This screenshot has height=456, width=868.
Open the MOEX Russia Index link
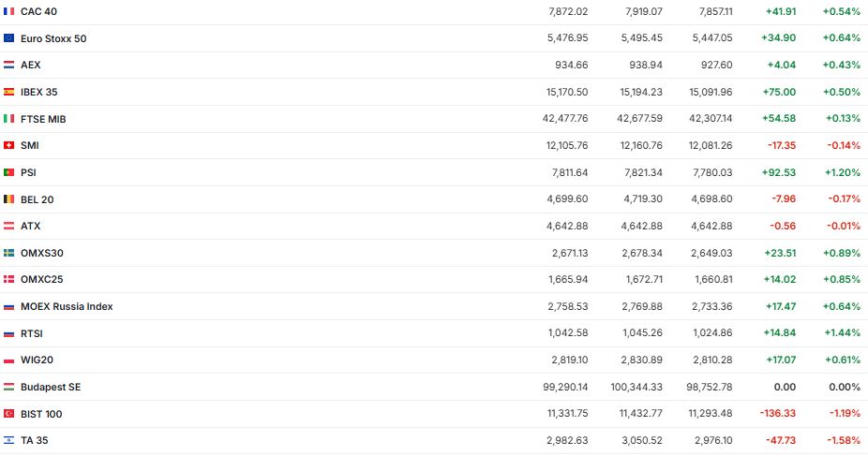point(67,306)
